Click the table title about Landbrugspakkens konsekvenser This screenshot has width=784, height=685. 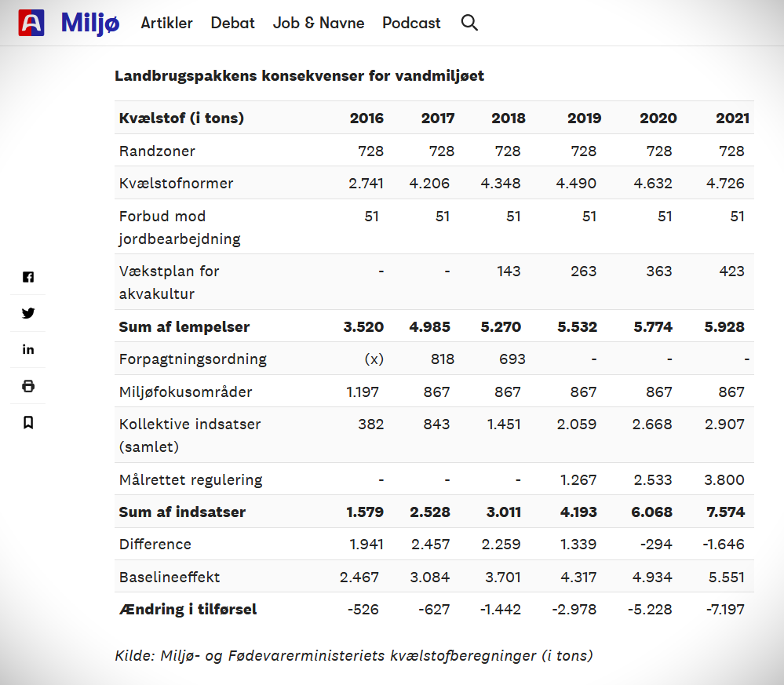(x=299, y=76)
